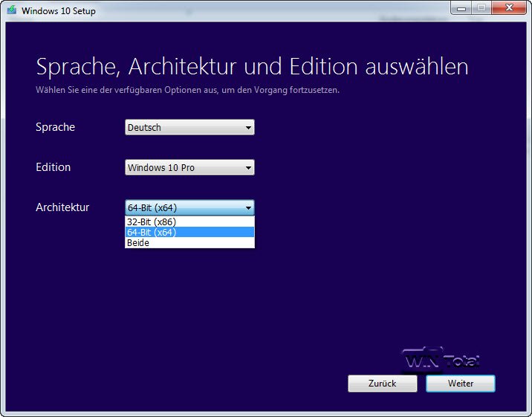Viewport: 532px width, 417px height.
Task: Open the Edition dropdown showing Windows 10 Pro
Action: coord(189,167)
